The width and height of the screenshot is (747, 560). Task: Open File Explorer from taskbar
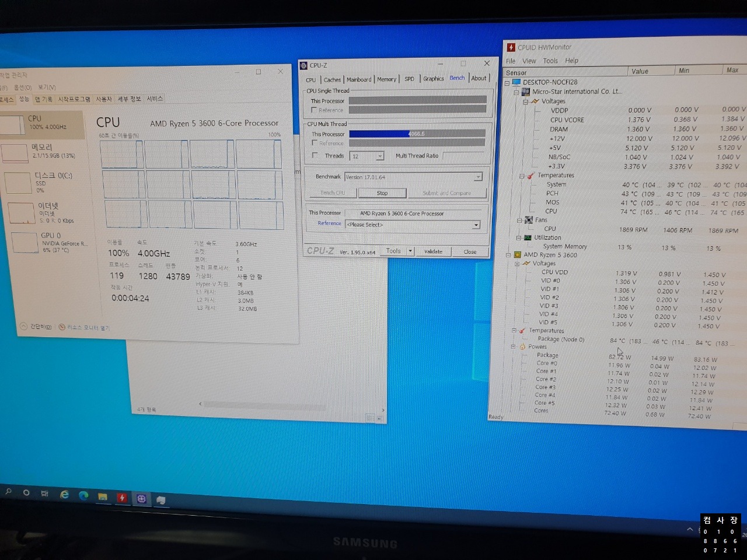tap(103, 496)
